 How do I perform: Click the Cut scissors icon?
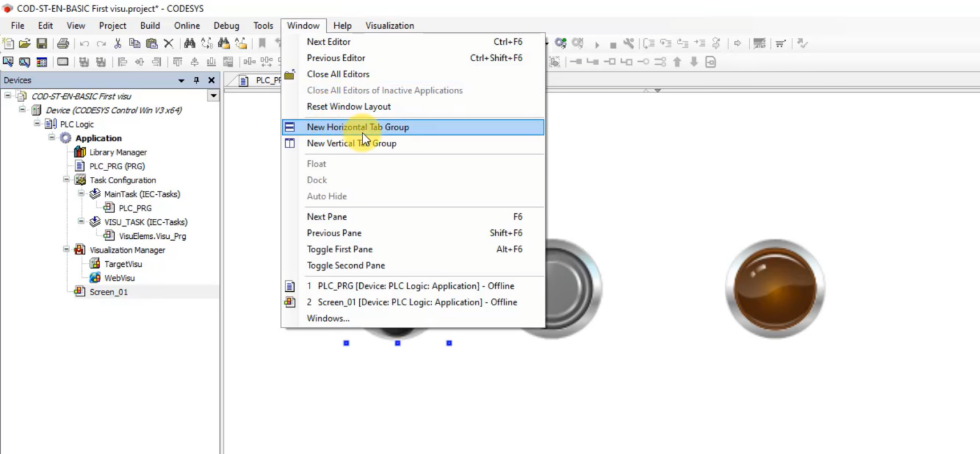(117, 43)
